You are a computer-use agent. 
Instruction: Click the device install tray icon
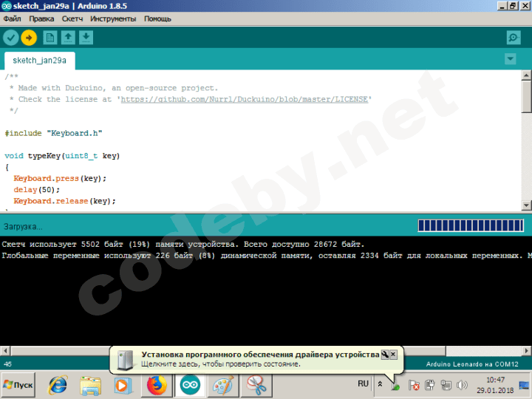pyautogui.click(x=395, y=386)
